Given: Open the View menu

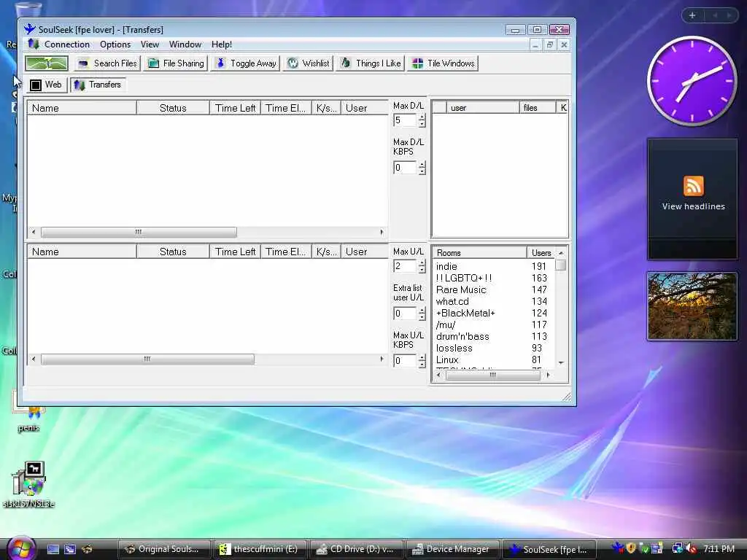Looking at the screenshot, I should [x=150, y=44].
